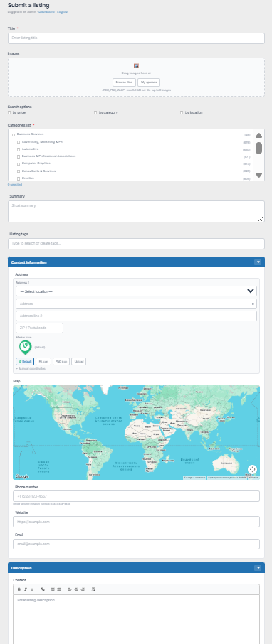The image size is (272, 644).
Task: Click the listing description content area
Action: click(x=136, y=619)
